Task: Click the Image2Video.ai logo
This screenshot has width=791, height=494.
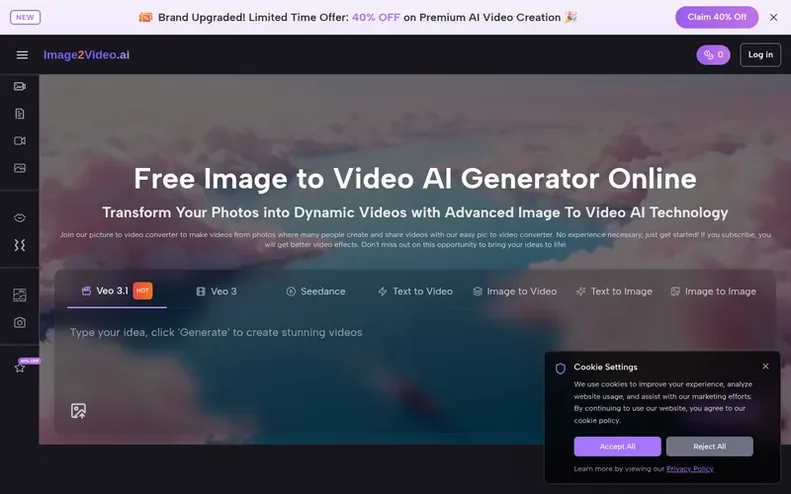Action: point(86,55)
